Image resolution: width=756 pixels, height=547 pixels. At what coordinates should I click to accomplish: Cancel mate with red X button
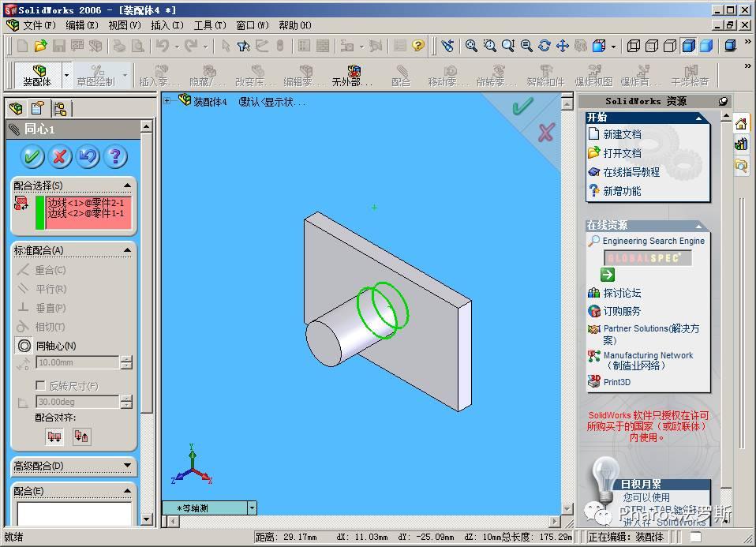(60, 156)
